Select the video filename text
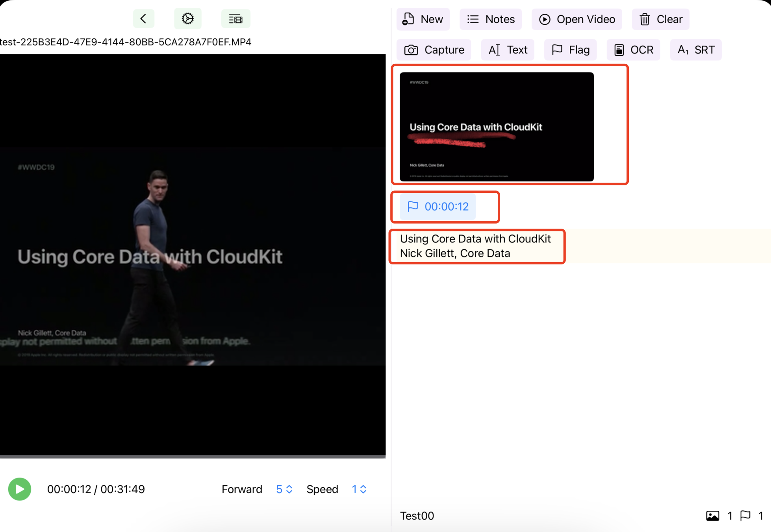Viewport: 771px width, 532px height. (126, 42)
